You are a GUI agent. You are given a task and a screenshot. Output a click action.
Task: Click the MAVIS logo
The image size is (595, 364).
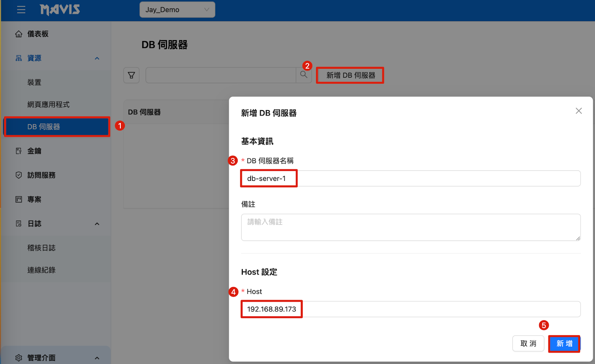[x=60, y=10]
